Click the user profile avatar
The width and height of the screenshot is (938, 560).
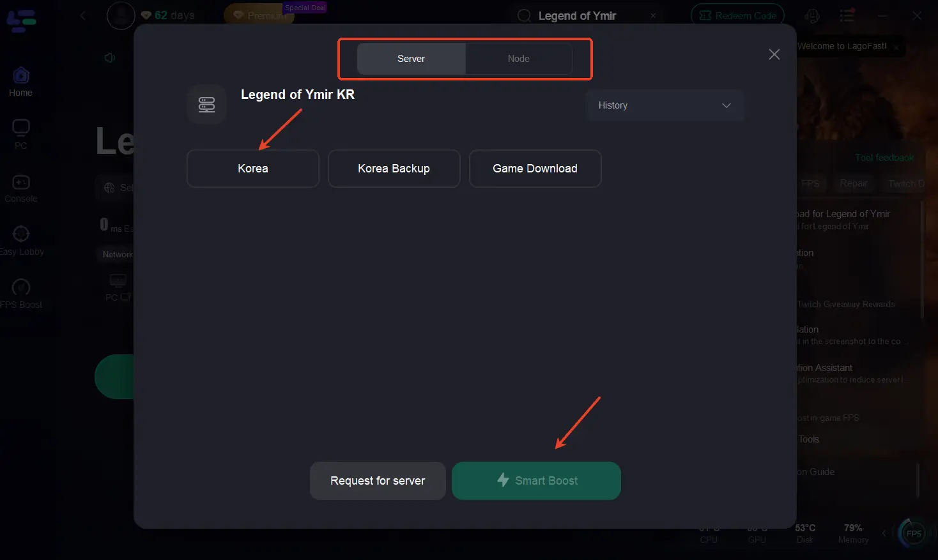coord(121,15)
